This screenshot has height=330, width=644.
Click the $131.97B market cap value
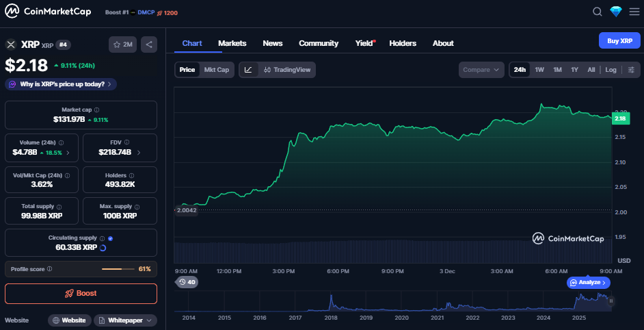point(69,119)
